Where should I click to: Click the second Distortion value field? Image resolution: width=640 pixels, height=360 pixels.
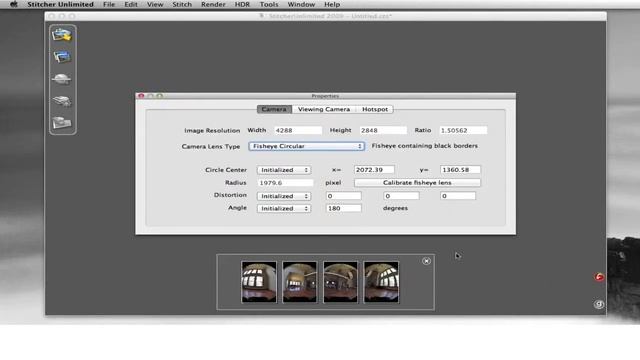(x=401, y=196)
